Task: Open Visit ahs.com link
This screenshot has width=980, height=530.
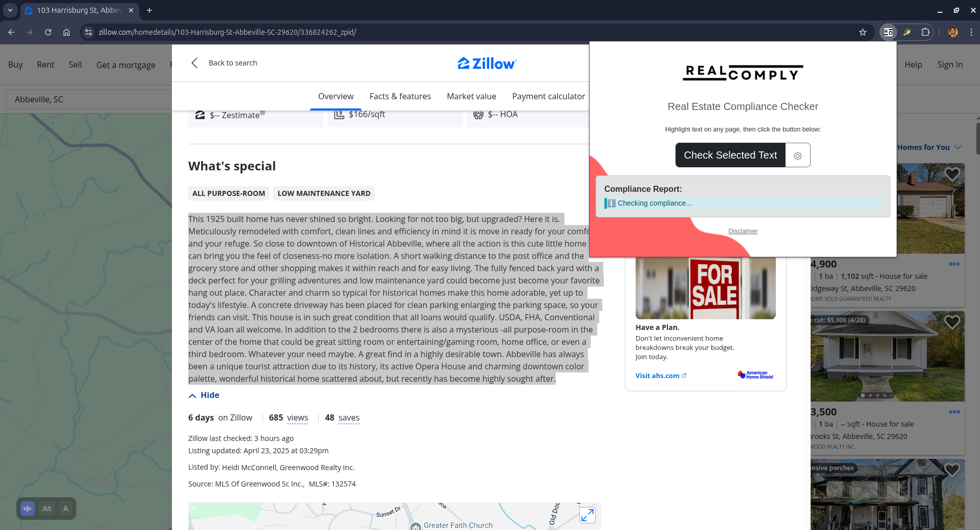Action: click(661, 376)
